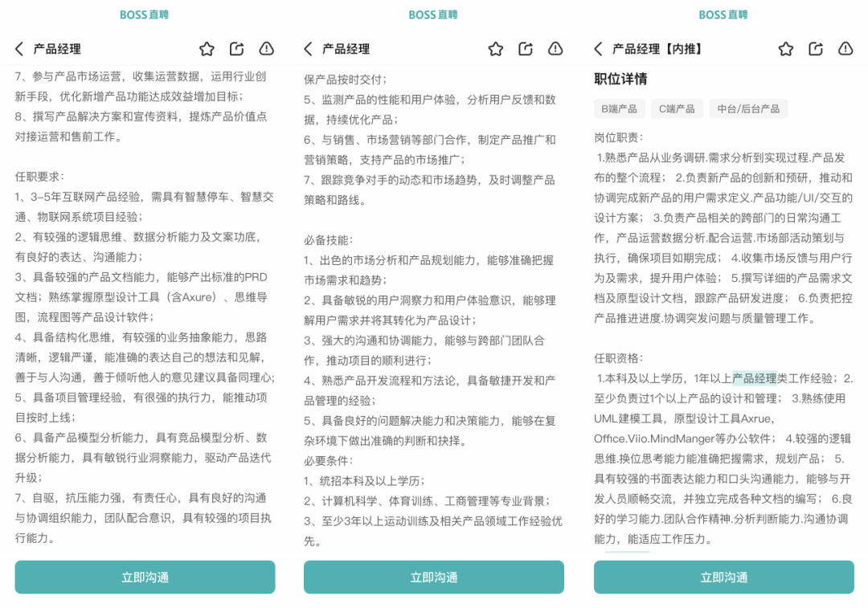Click the share icon on the 内推 job page
868x608 pixels.
coord(815,48)
